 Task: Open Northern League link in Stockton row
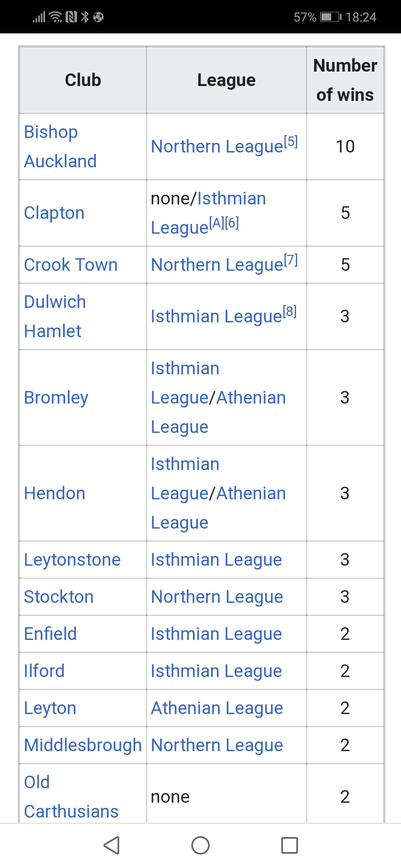click(217, 597)
